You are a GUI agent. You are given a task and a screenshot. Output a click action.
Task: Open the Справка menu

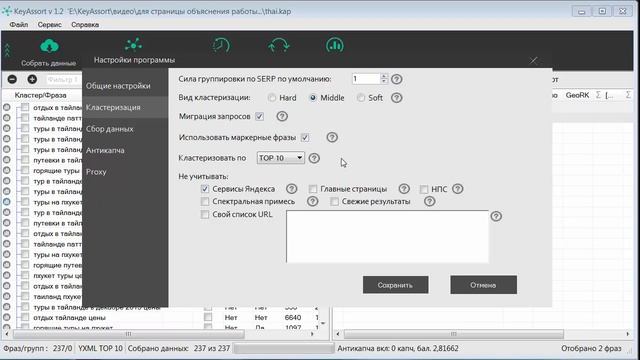(85, 25)
